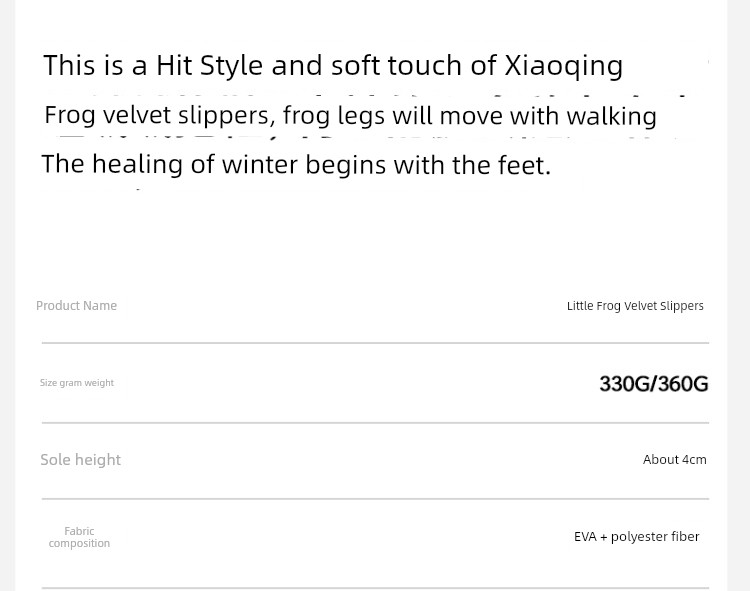Click the divider line below Size gram weight row
The image size is (750, 591).
[x=375, y=423]
